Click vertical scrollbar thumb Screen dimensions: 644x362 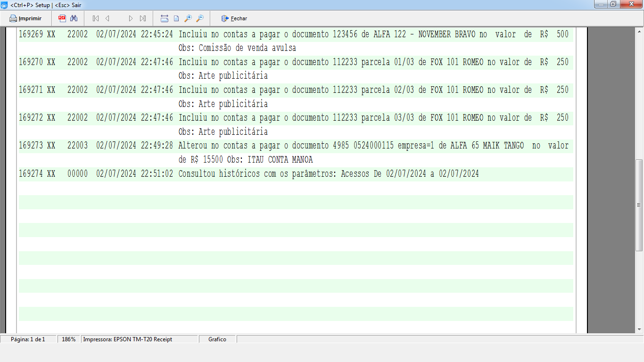[639, 205]
